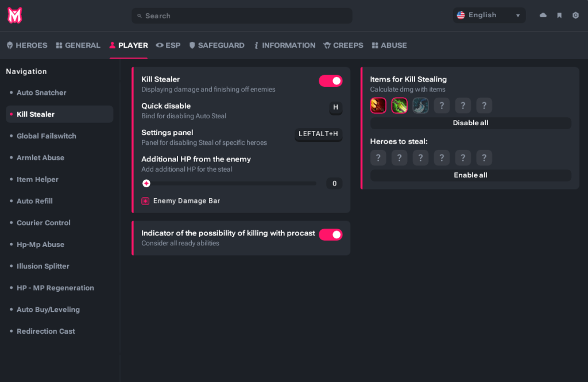Select the disabled blue-grey item icon
The height and width of the screenshot is (382, 588).
coord(421,106)
